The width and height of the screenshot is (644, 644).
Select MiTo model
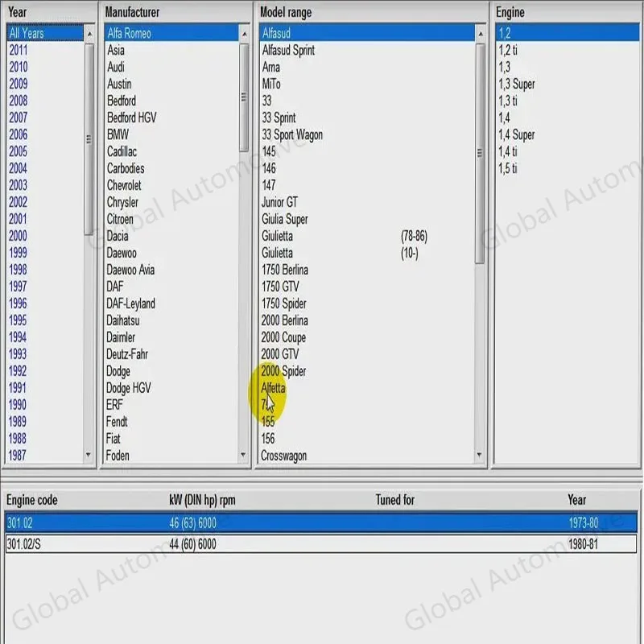coord(271,84)
